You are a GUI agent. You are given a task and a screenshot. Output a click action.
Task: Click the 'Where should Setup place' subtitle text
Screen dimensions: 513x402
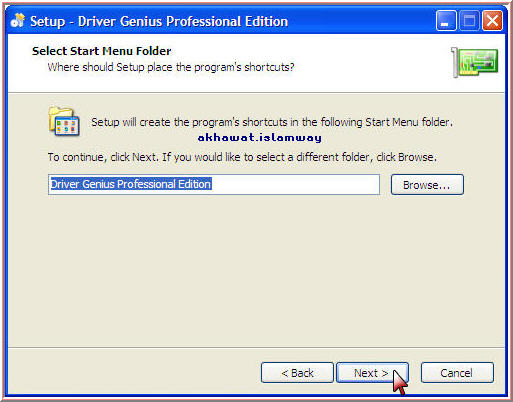pyautogui.click(x=171, y=67)
